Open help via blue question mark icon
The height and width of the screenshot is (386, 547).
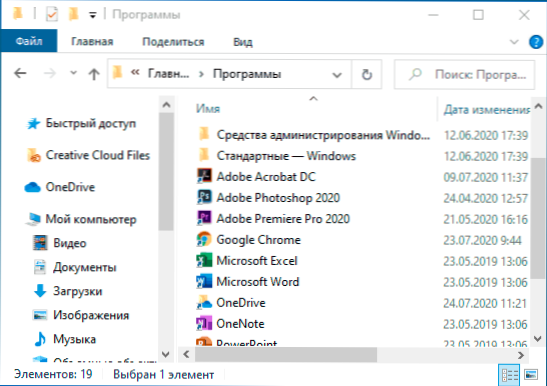click(x=536, y=42)
